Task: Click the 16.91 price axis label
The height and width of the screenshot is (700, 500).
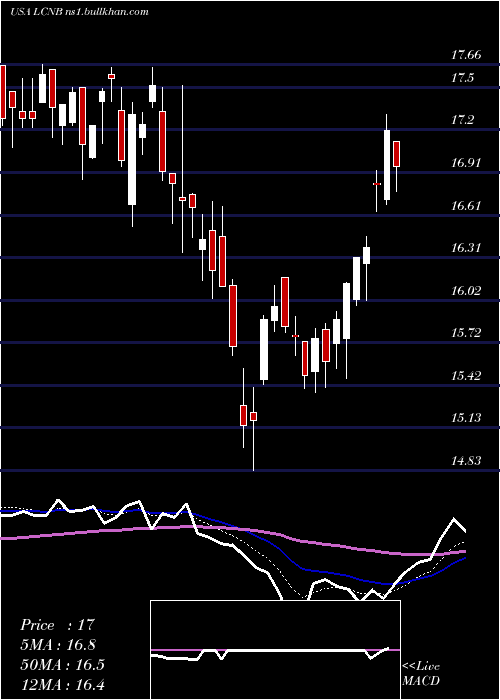Action: pos(466,162)
